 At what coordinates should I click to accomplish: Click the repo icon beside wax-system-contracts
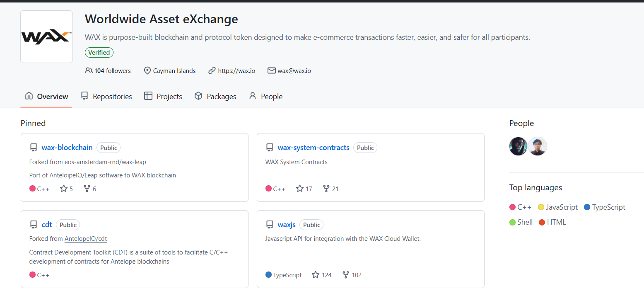(270, 148)
